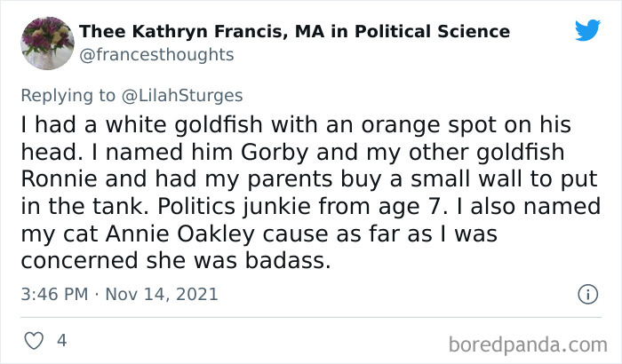
Task: Open the tweet info icon
Action: [586, 293]
